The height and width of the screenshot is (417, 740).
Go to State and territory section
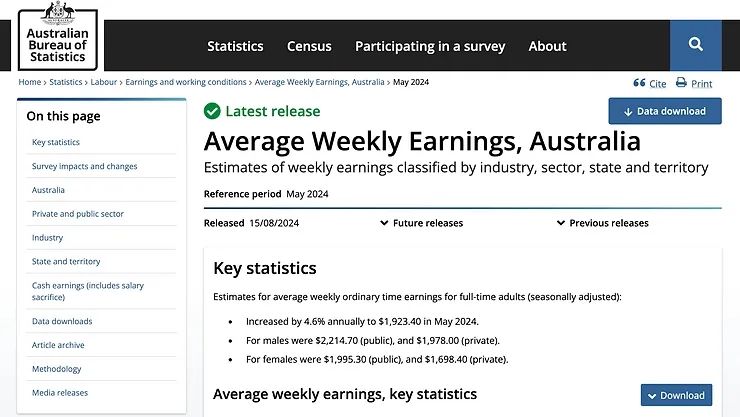tap(66, 262)
